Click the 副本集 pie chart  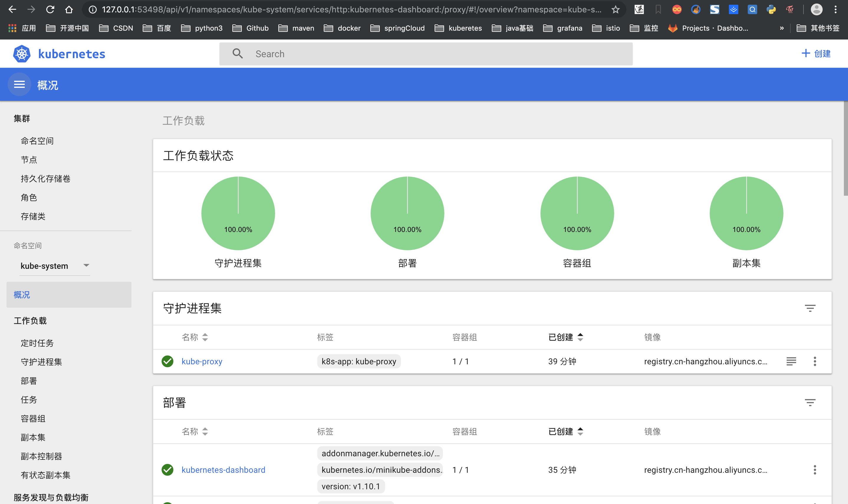(746, 213)
